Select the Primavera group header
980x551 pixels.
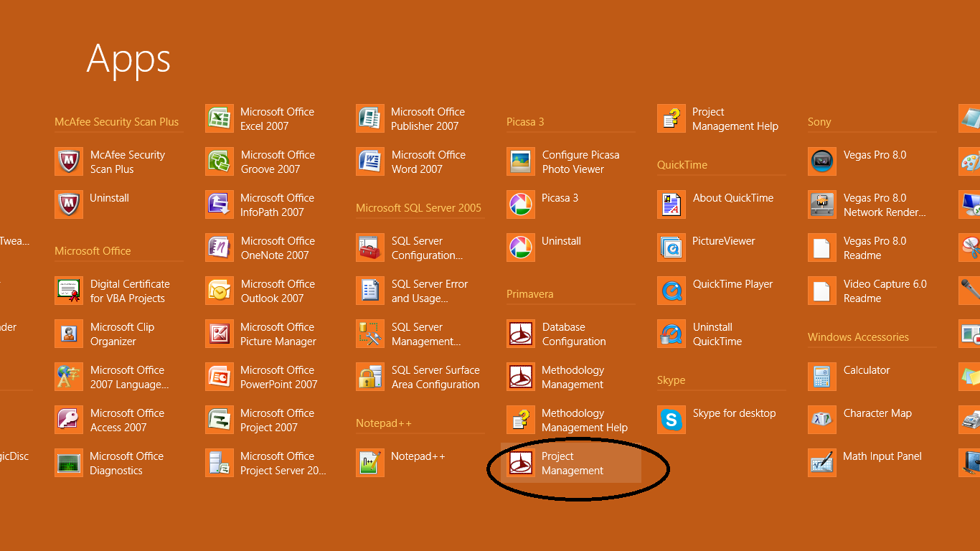pos(530,294)
